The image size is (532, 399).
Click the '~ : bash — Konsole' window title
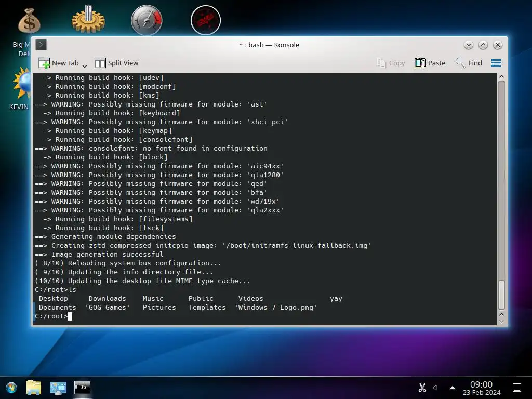[269, 45]
